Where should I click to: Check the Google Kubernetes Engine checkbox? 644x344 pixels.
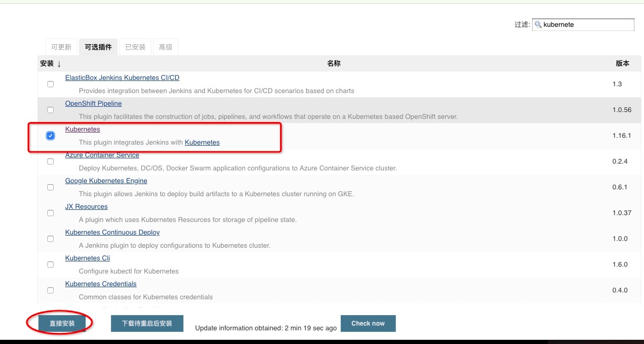(50, 187)
